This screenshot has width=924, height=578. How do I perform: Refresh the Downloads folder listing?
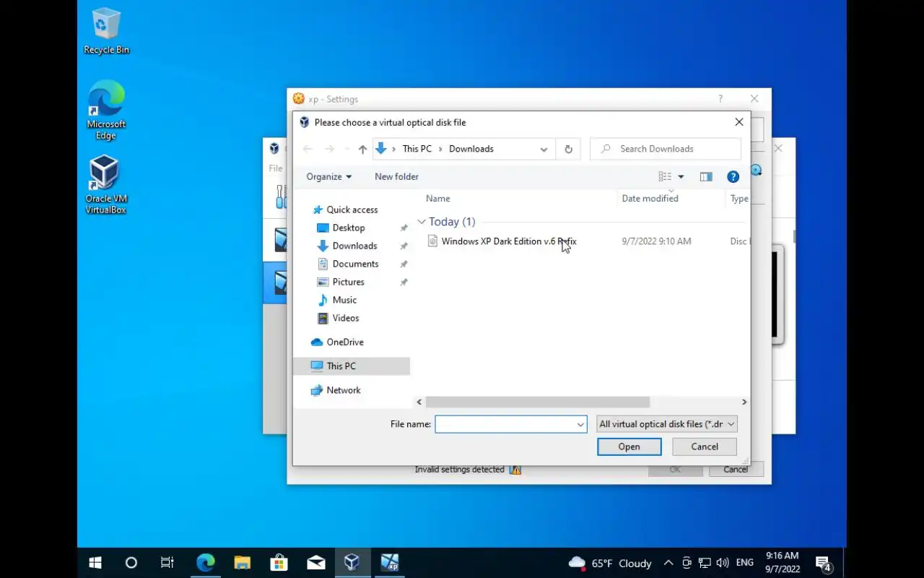tap(568, 149)
